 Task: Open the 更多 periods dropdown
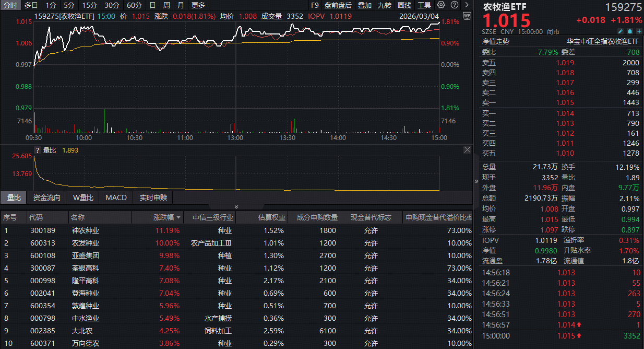pos(196,5)
